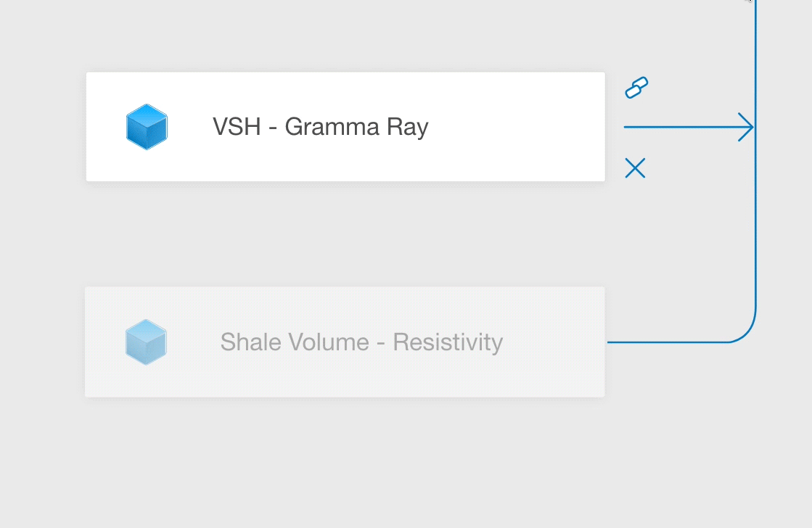812x528 pixels.
Task: Click empty canvas between the two cards
Action: coord(345,234)
